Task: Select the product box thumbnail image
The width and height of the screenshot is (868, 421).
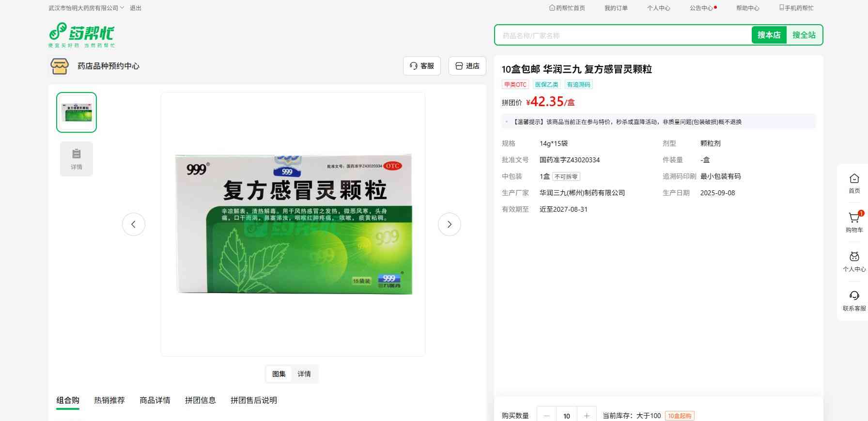Action: pos(77,112)
